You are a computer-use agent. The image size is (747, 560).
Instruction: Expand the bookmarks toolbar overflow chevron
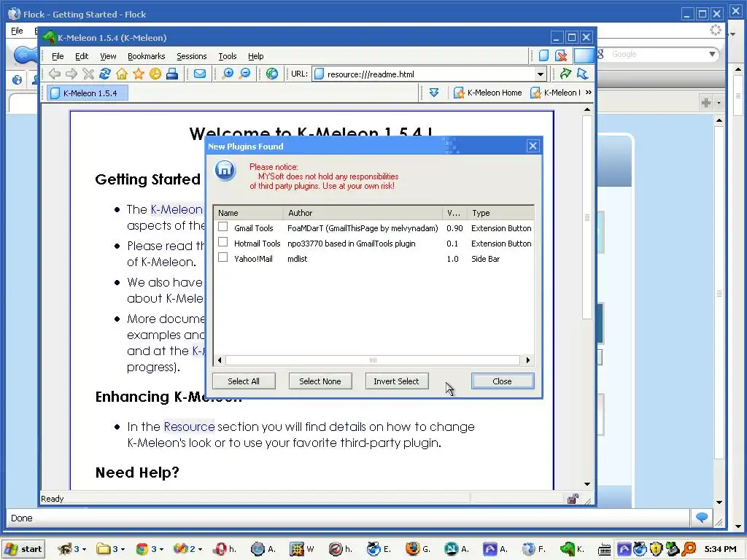589,93
